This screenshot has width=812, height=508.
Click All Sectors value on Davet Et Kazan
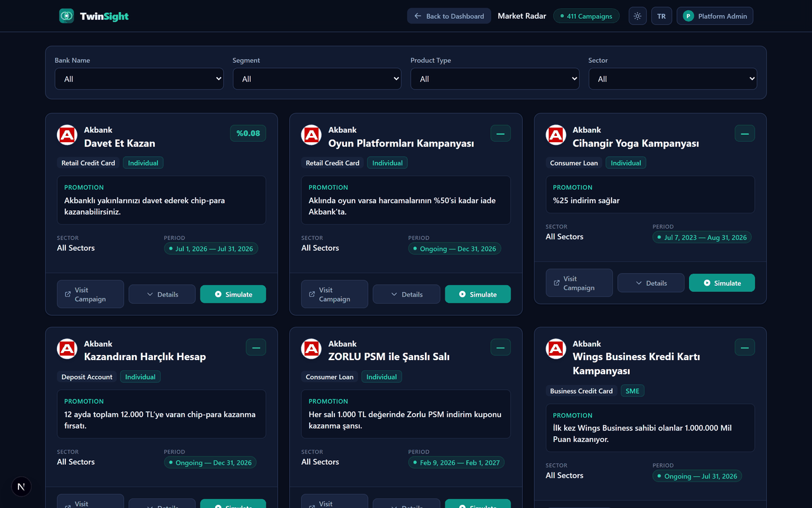[76, 248]
